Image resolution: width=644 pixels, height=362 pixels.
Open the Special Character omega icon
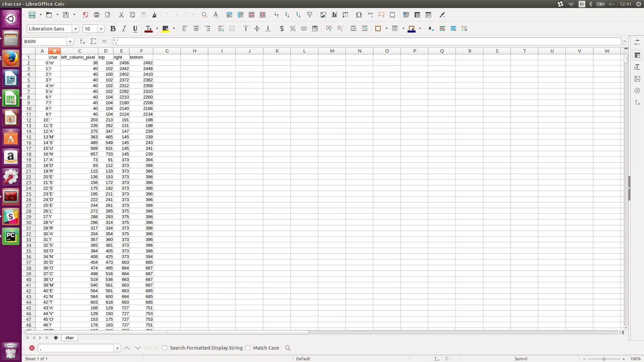[x=359, y=15]
